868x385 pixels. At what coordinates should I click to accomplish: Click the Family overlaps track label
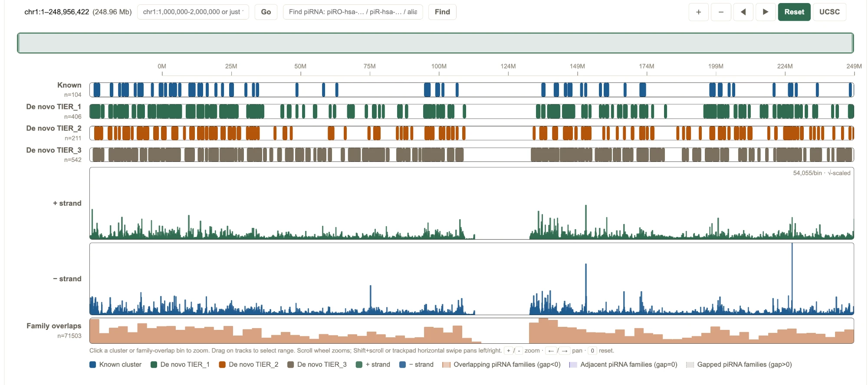pos(54,326)
